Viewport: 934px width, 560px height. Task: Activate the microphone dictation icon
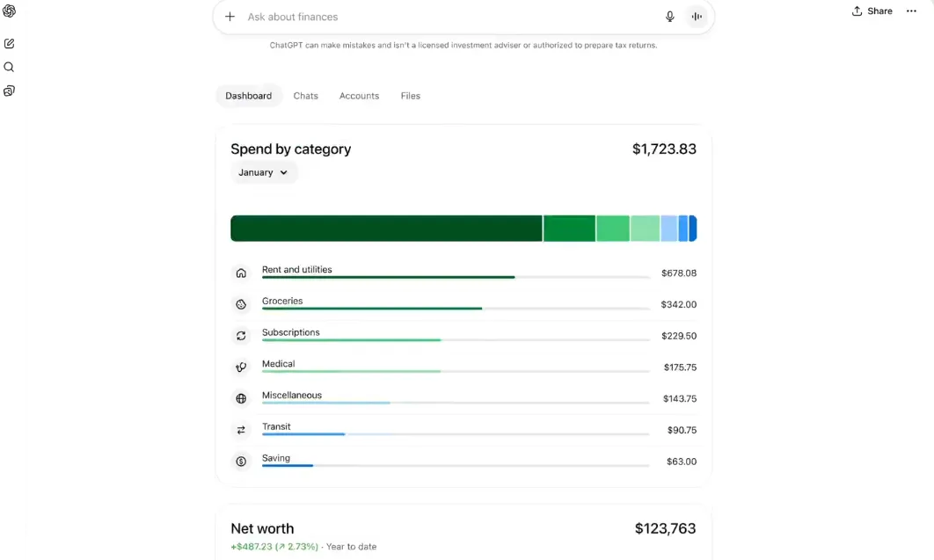tap(669, 17)
